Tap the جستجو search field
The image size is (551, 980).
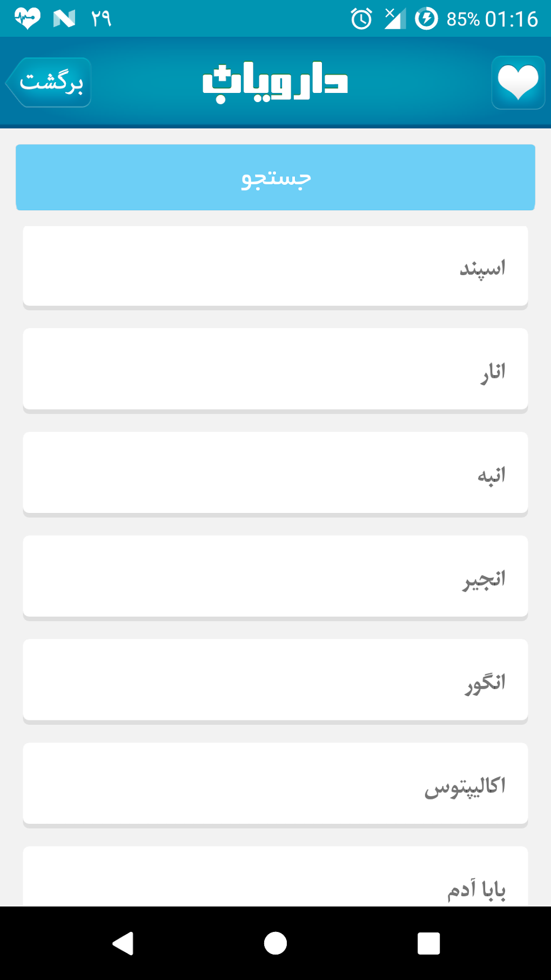pyautogui.click(x=275, y=177)
